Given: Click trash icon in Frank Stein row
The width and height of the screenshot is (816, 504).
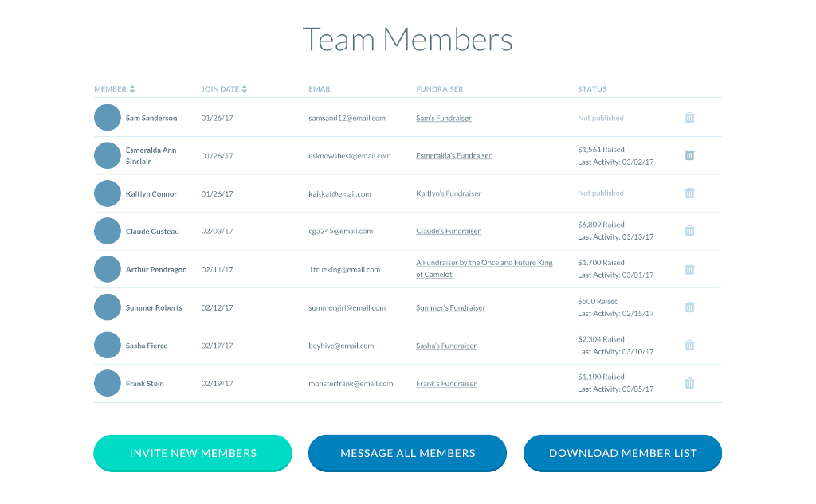Looking at the screenshot, I should point(689,383).
